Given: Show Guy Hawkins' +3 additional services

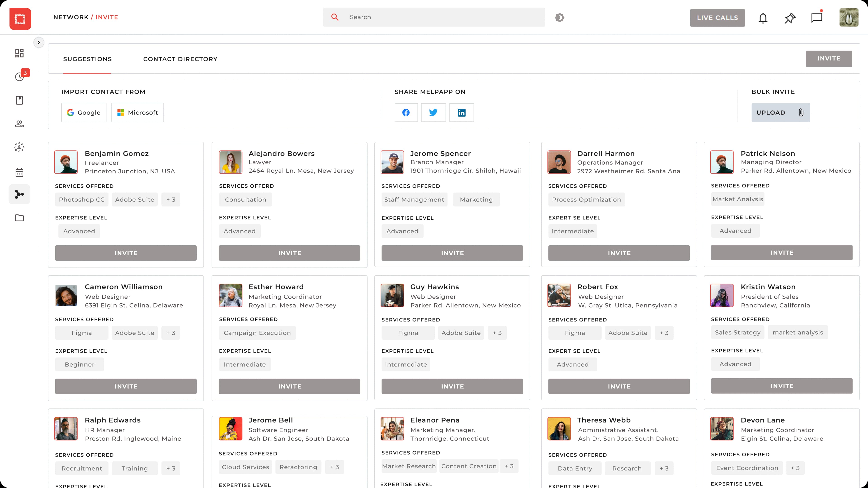Looking at the screenshot, I should [x=497, y=333].
